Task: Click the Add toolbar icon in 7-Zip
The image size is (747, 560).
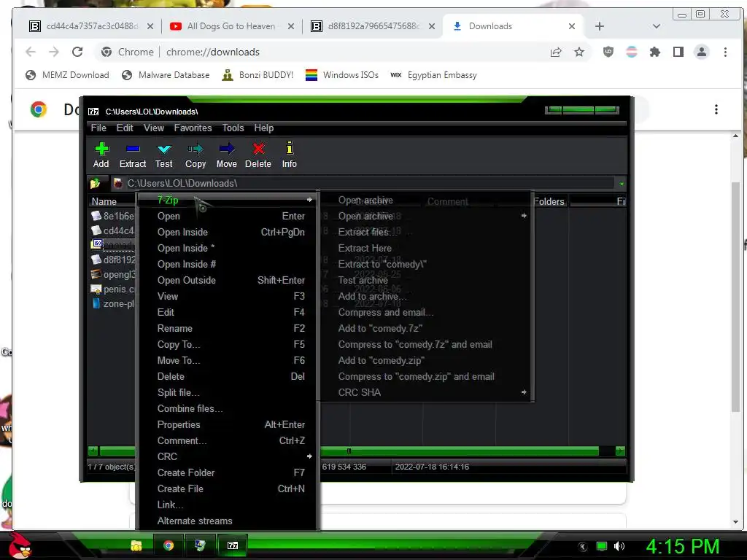Action: pos(101,155)
